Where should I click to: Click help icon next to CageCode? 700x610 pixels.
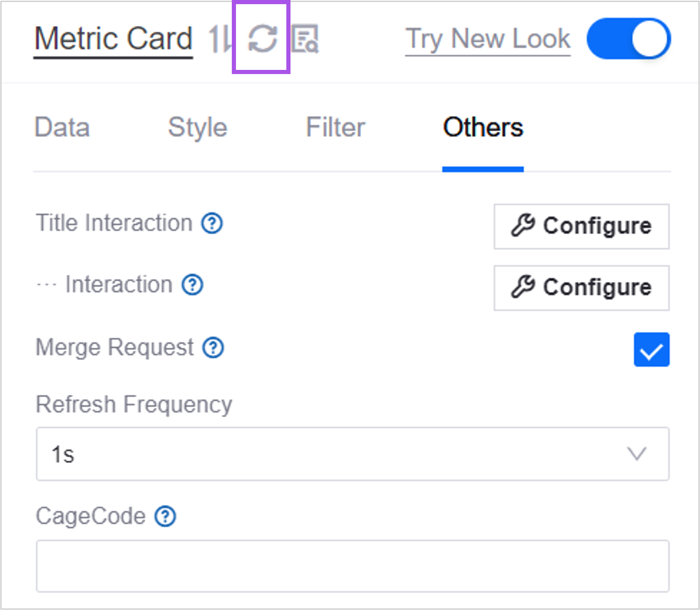[165, 517]
